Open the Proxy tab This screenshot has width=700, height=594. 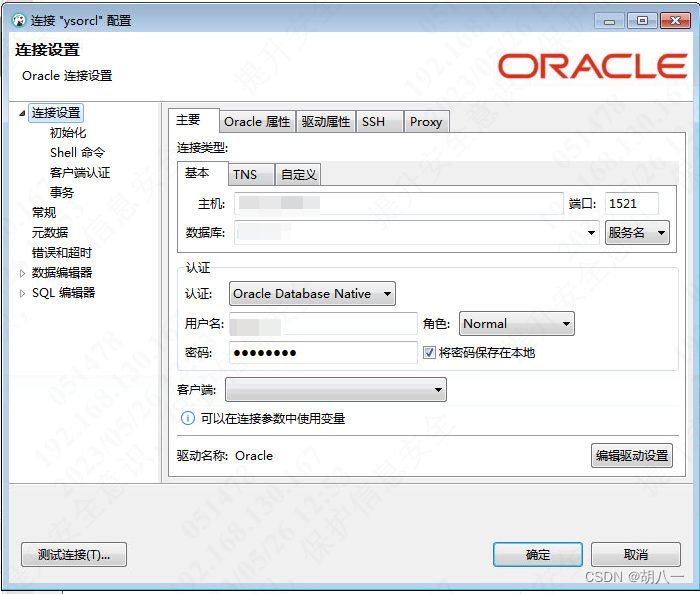point(426,121)
